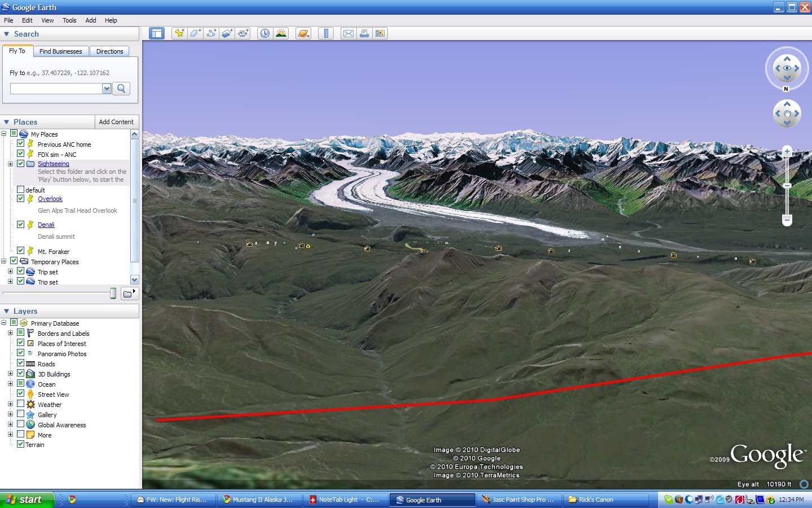The width and height of the screenshot is (812, 508).
Task: Collapse the Layers panel triangle
Action: coord(7,311)
